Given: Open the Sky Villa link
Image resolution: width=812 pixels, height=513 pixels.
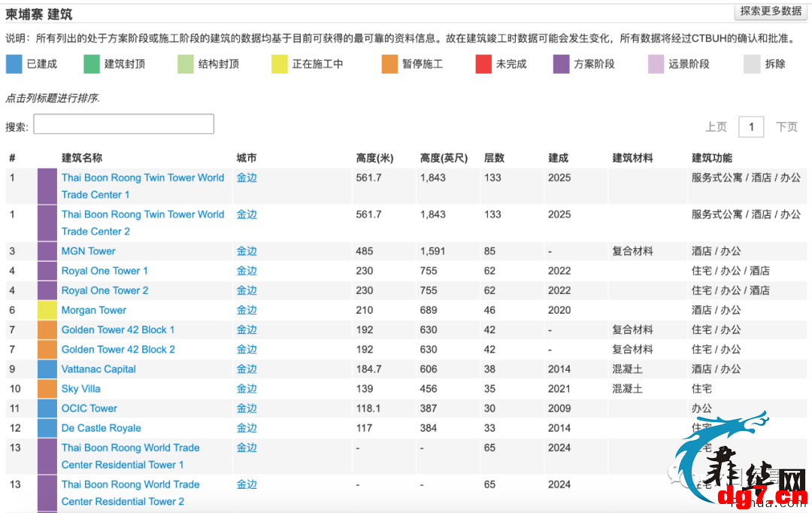Looking at the screenshot, I should 80,389.
